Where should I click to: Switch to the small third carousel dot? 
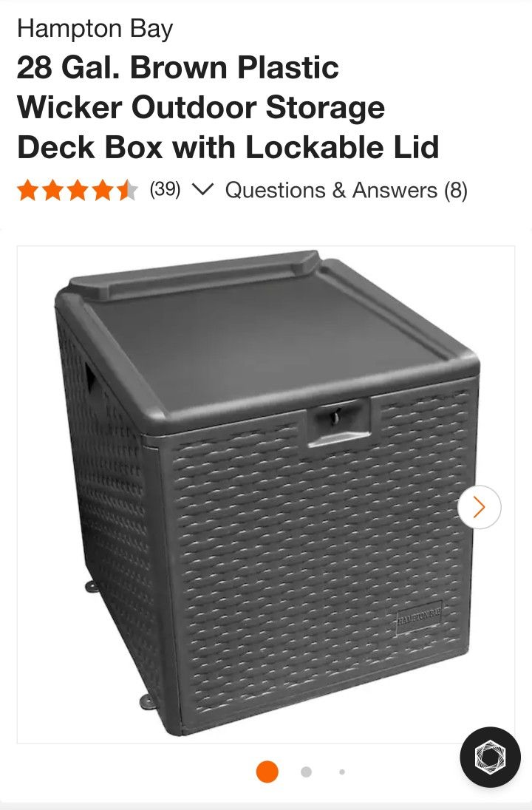342,772
